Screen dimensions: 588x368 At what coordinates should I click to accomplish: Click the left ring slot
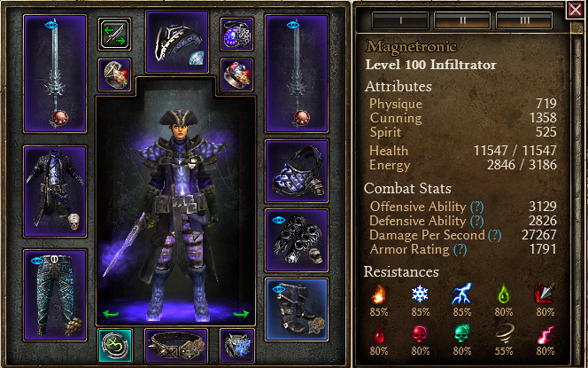point(115,74)
